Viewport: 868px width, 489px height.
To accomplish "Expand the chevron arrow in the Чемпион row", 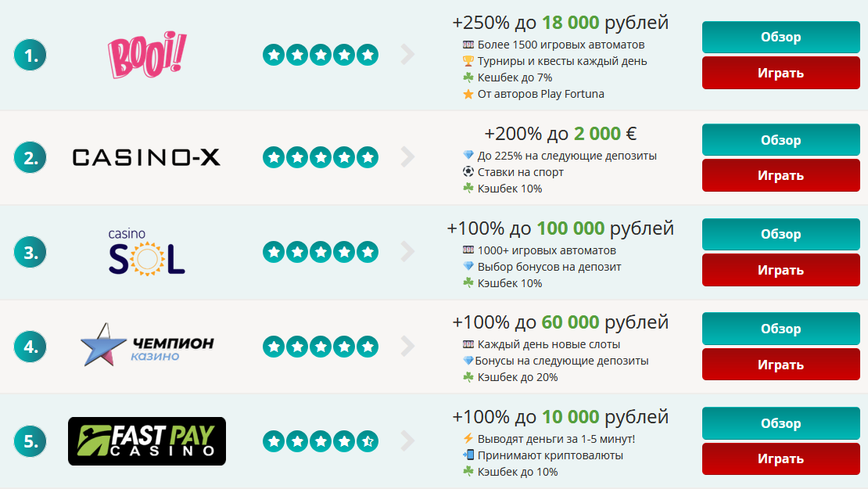I will click(x=407, y=346).
